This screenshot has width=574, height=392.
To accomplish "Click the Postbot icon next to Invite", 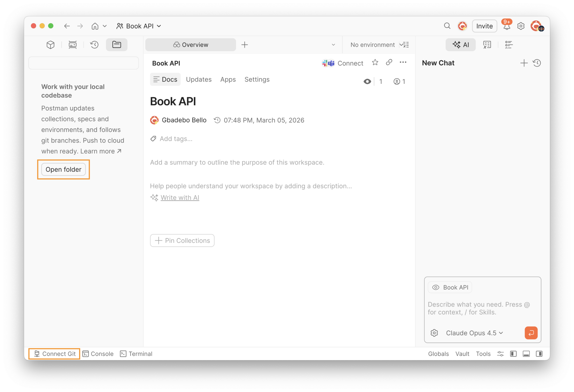I will pyautogui.click(x=462, y=26).
